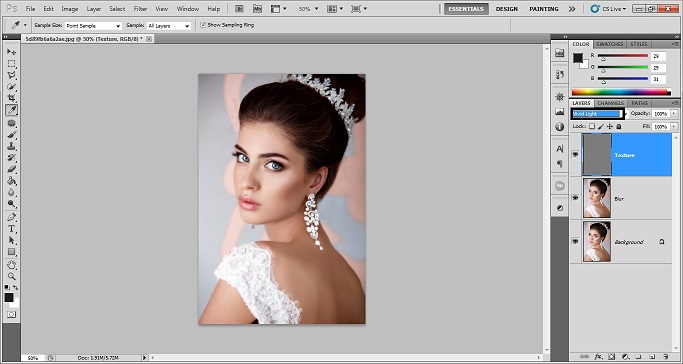Toggle Show Sampling Ring checkbox
Screen dimensions: 683x364
tap(203, 25)
